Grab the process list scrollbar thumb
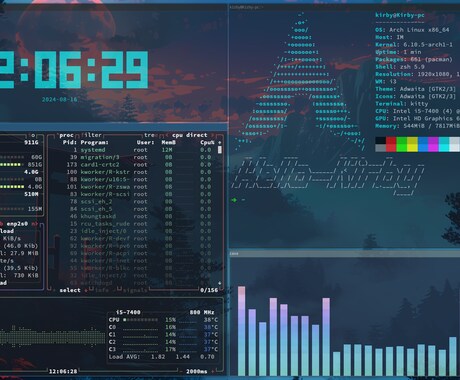460x380 pixels. pyautogui.click(x=219, y=150)
